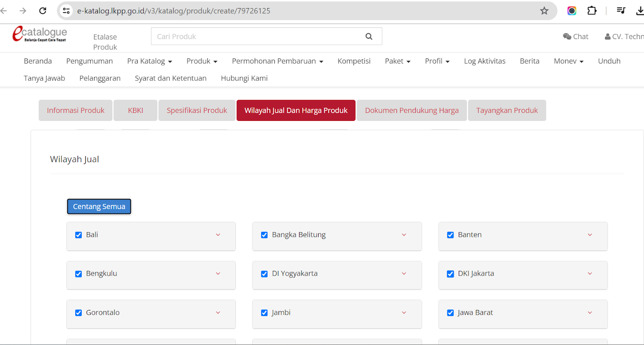Screen dimensions: 644x345
Task: Switch to the KBKI tab
Action: 136,110
